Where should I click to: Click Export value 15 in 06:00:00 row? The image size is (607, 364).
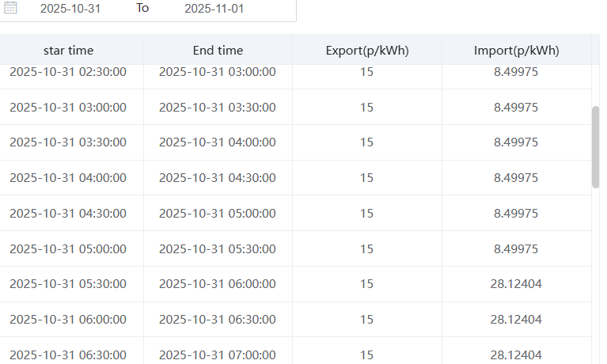click(366, 320)
